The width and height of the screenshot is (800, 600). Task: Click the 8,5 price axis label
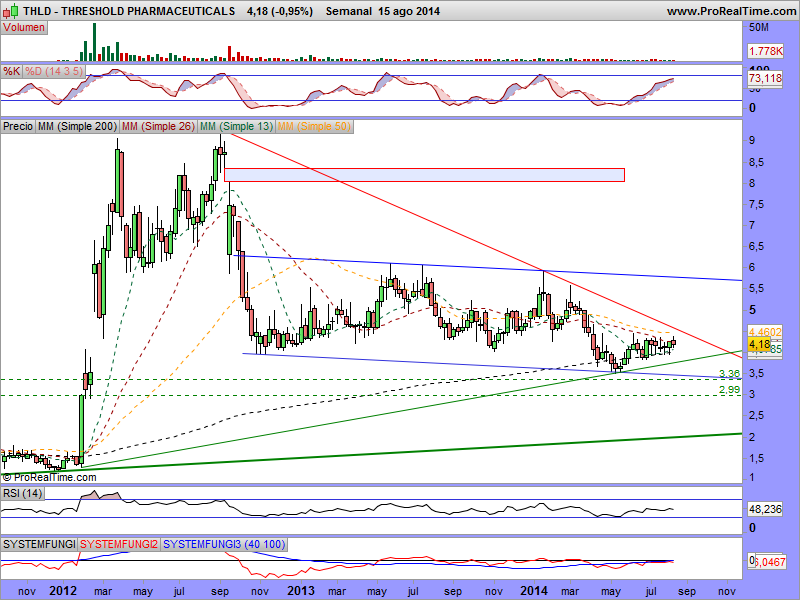(756, 162)
